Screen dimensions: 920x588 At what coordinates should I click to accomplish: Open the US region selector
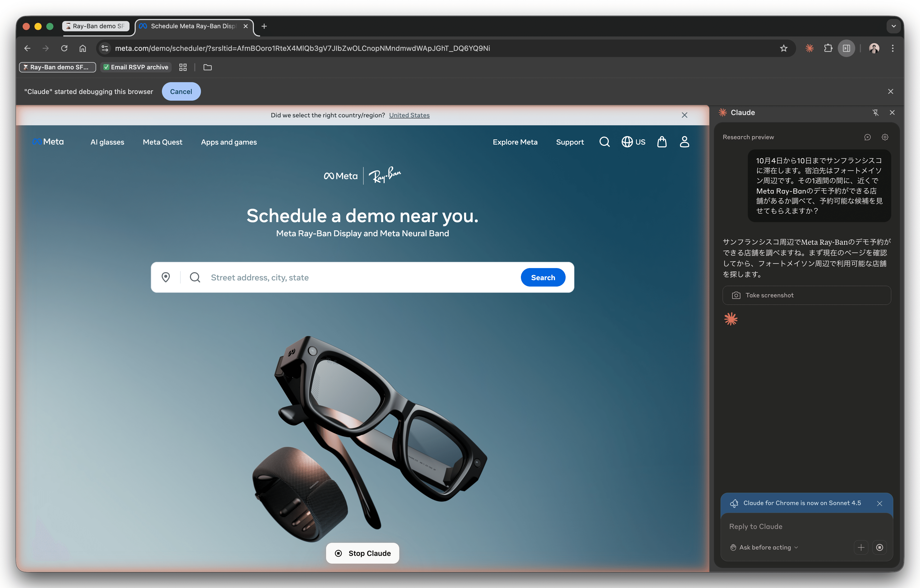pos(633,142)
